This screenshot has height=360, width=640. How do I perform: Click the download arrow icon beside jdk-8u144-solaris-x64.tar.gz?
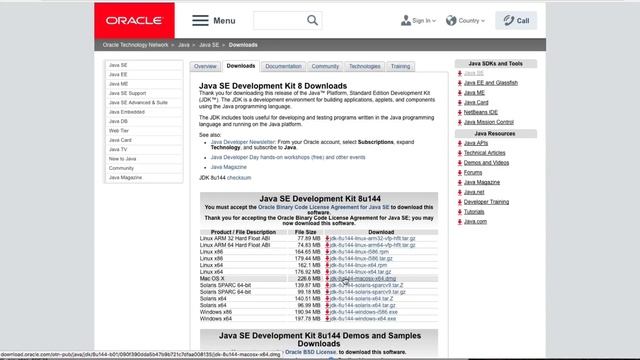click(x=327, y=305)
